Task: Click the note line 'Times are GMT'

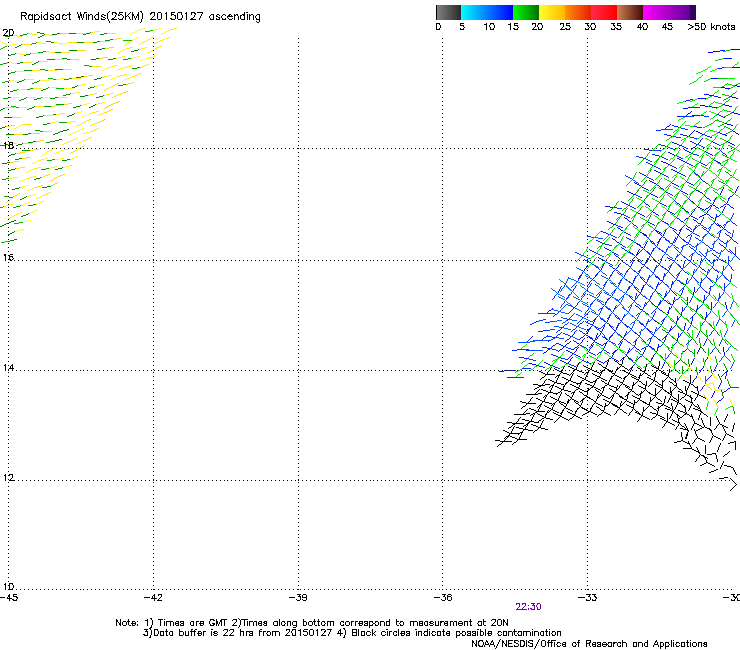Action: [193, 623]
